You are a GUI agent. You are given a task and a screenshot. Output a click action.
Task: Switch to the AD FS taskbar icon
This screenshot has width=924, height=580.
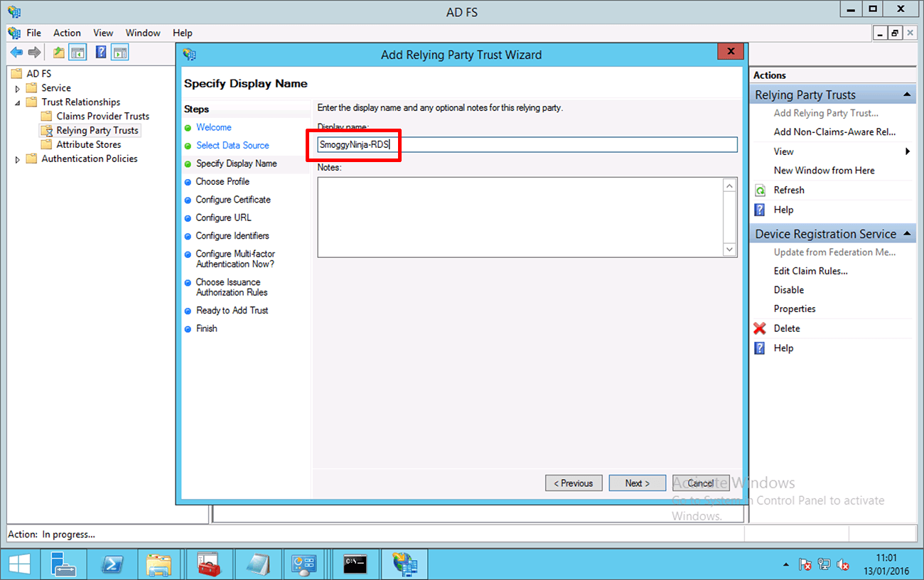tap(405, 564)
